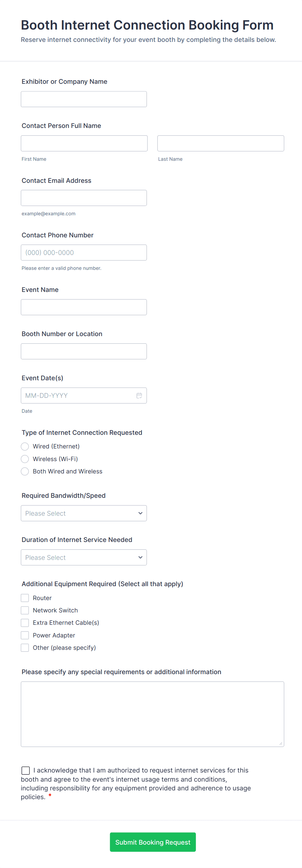Focus the Contact Phone Number field
The height and width of the screenshot is (868, 302).
point(83,253)
